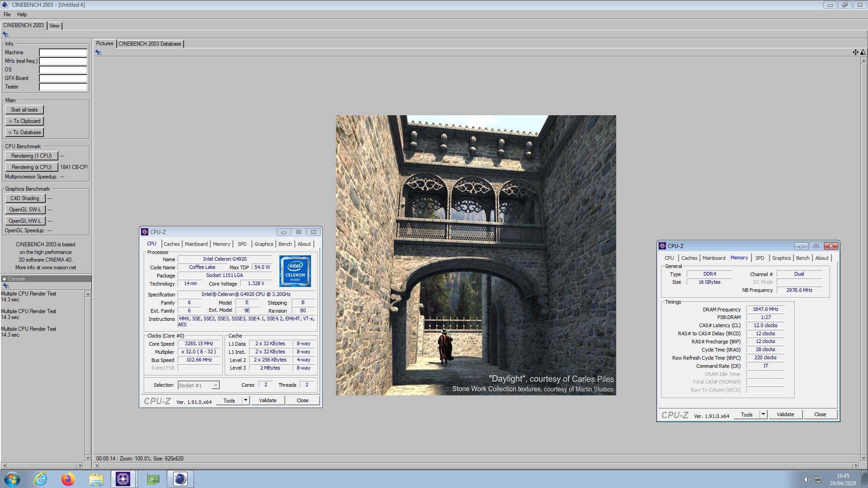Click the MHz (real freq.) input field
Viewport: 868px width, 488px height.
63,61
